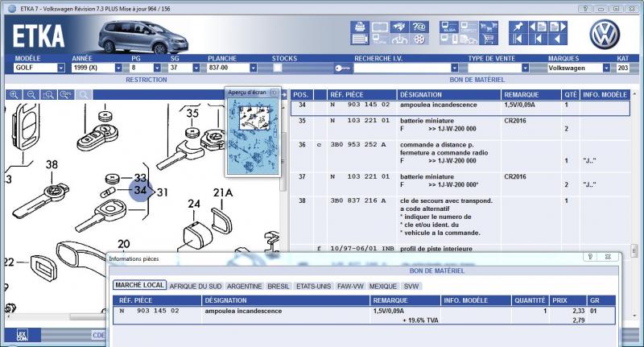Screen dimensions: 644x347
Task: Click BON DE MATÉRIEL below the Marques field
Action: point(477,80)
